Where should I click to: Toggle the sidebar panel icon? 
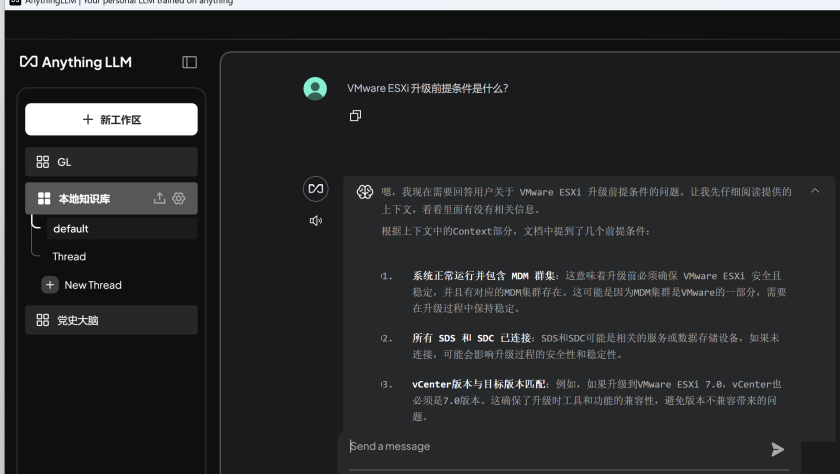coord(189,62)
